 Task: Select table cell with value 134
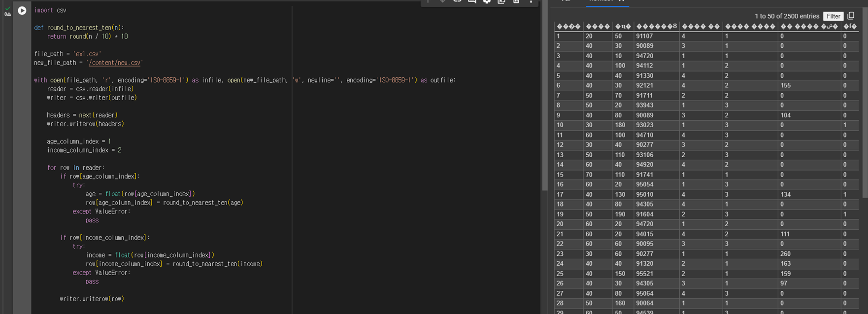(809, 194)
